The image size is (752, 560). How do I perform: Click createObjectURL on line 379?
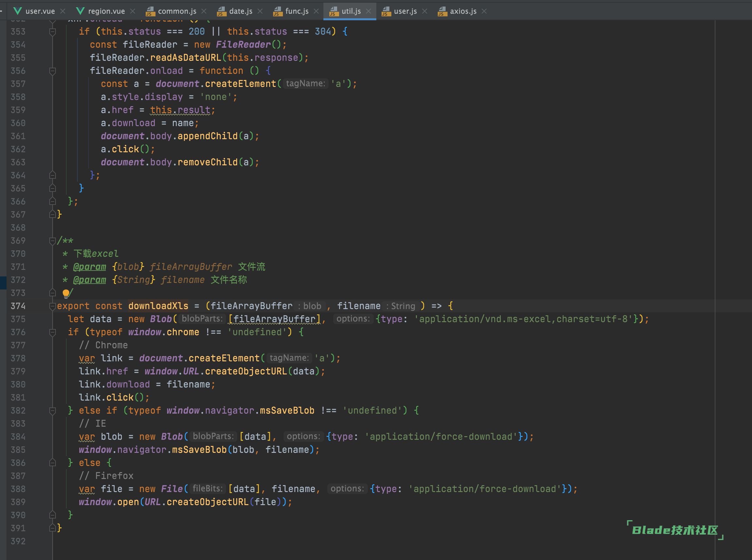click(x=246, y=371)
